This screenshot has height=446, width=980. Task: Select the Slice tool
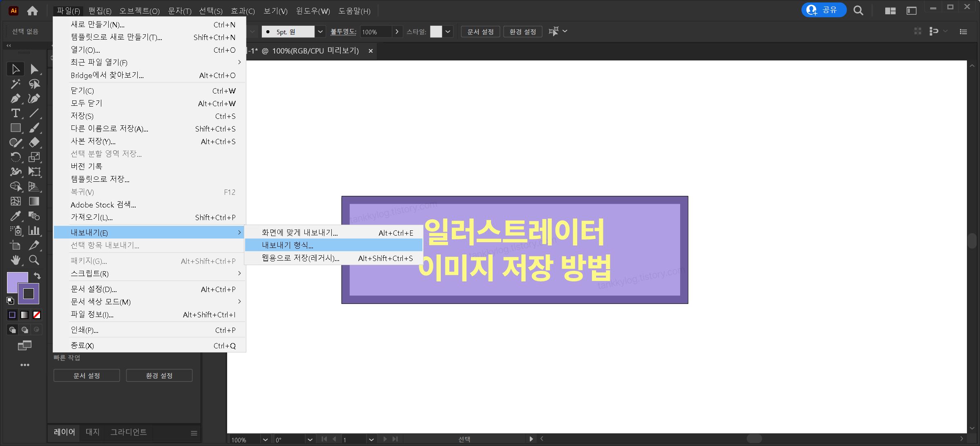pyautogui.click(x=34, y=245)
